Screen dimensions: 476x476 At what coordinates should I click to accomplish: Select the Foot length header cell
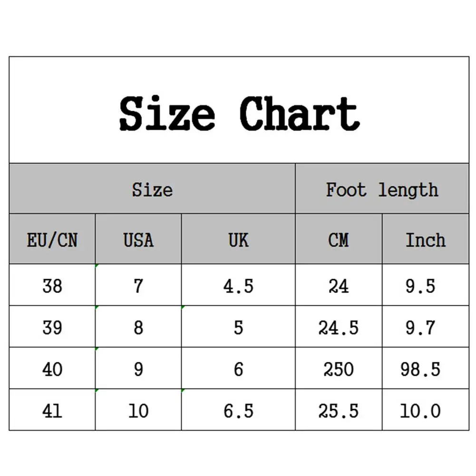coord(382,189)
